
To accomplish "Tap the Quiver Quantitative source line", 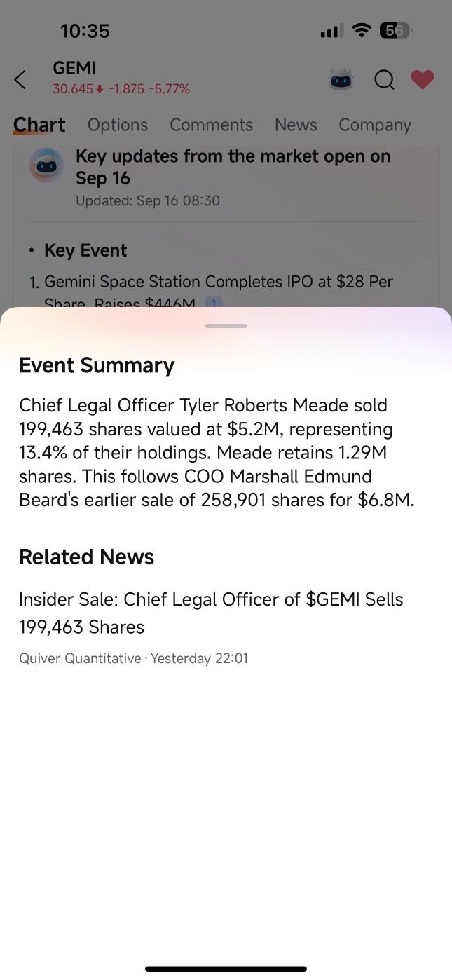I will pyautogui.click(x=133, y=658).
